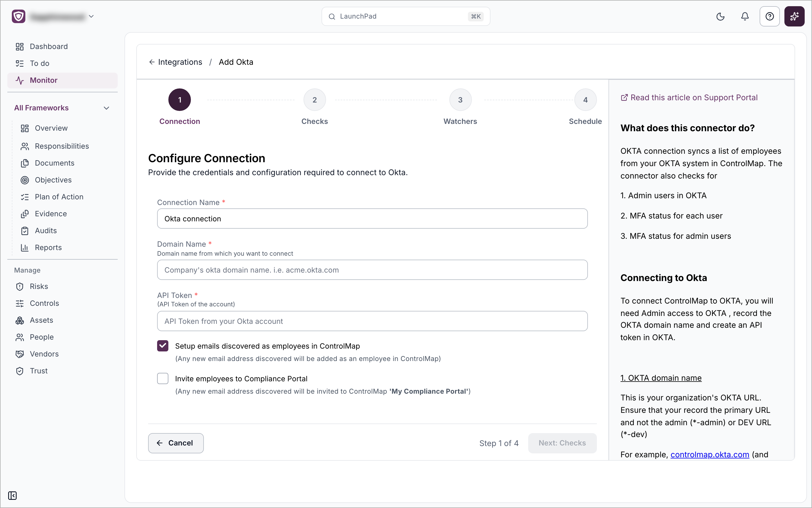Collapse sidebar with bottom-left panel icon

12,495
